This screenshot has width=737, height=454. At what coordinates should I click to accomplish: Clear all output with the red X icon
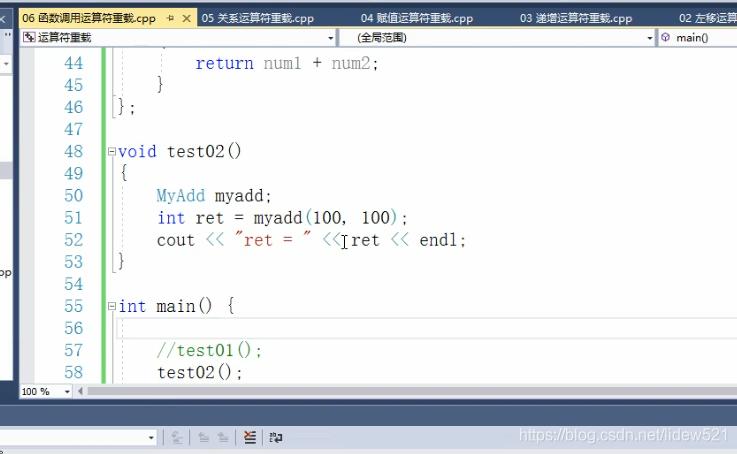pyautogui.click(x=250, y=438)
